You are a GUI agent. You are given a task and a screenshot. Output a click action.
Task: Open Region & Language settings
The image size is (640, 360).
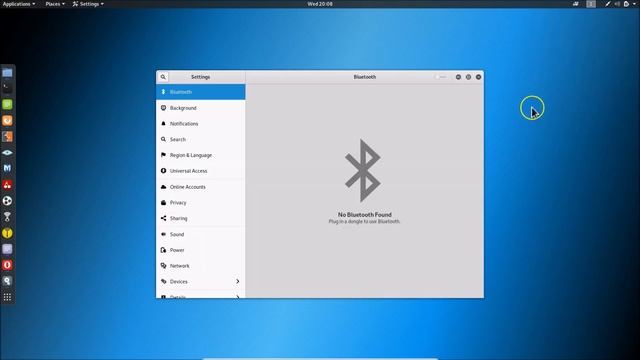pyautogui.click(x=200, y=155)
